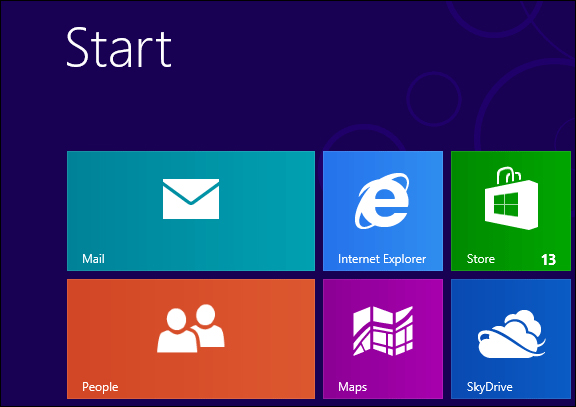Image resolution: width=576 pixels, height=407 pixels.
Task: Launch Internet Explorer via its 'e' logo
Action: click(382, 201)
